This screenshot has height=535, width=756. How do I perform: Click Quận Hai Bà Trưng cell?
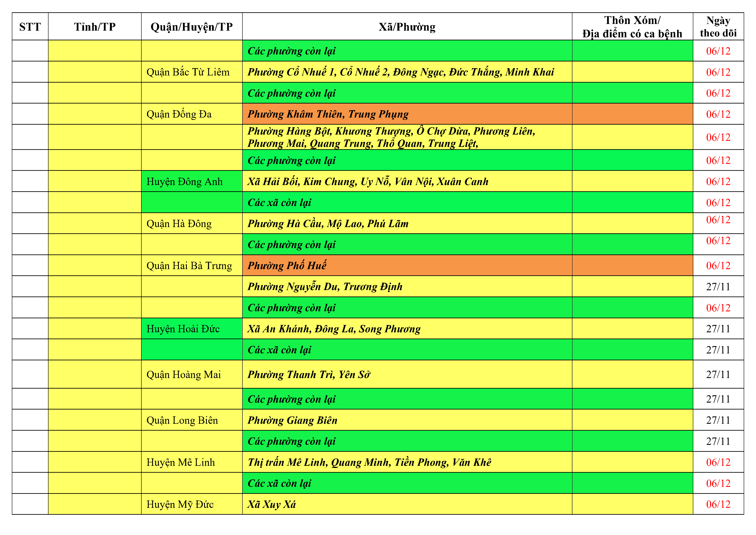click(x=189, y=265)
